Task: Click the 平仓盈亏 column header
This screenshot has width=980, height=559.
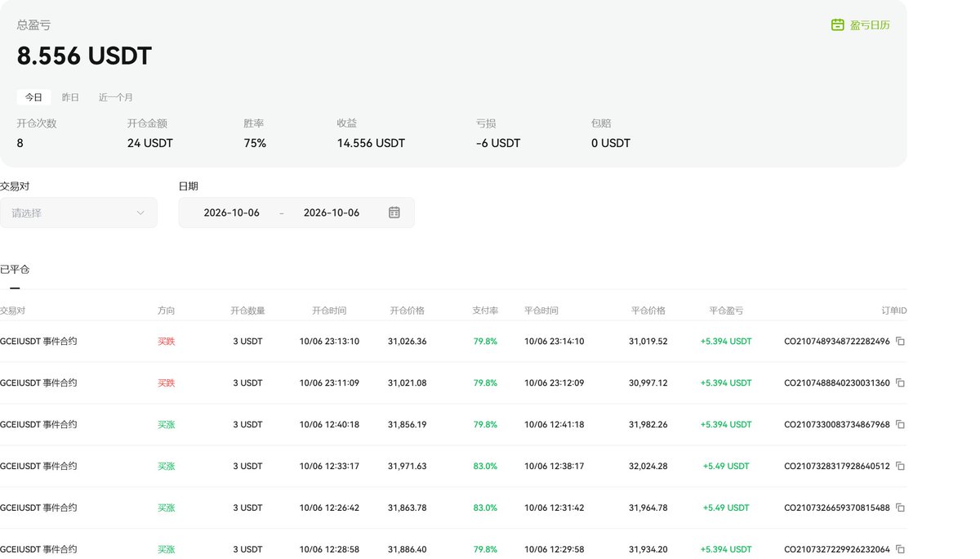Action: (x=726, y=311)
